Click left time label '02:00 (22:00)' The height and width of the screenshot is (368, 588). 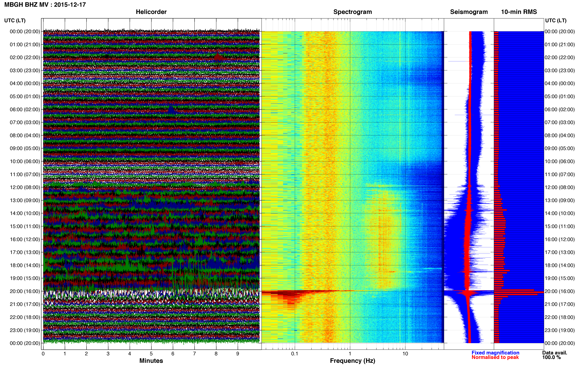(25, 57)
